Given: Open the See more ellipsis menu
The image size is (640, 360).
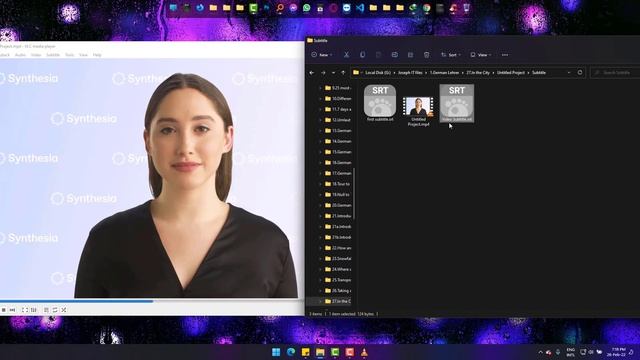Looking at the screenshot, I should click(x=505, y=55).
